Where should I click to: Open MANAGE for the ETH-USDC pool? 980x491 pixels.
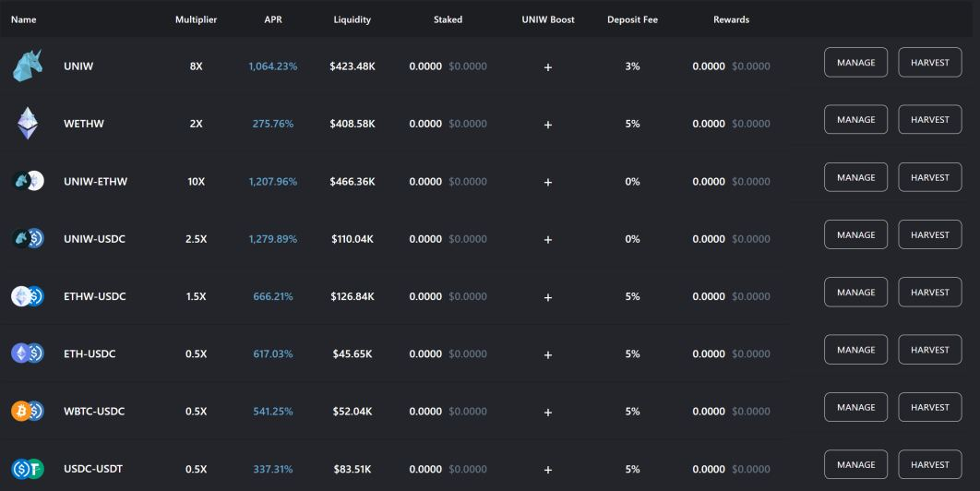(x=855, y=350)
